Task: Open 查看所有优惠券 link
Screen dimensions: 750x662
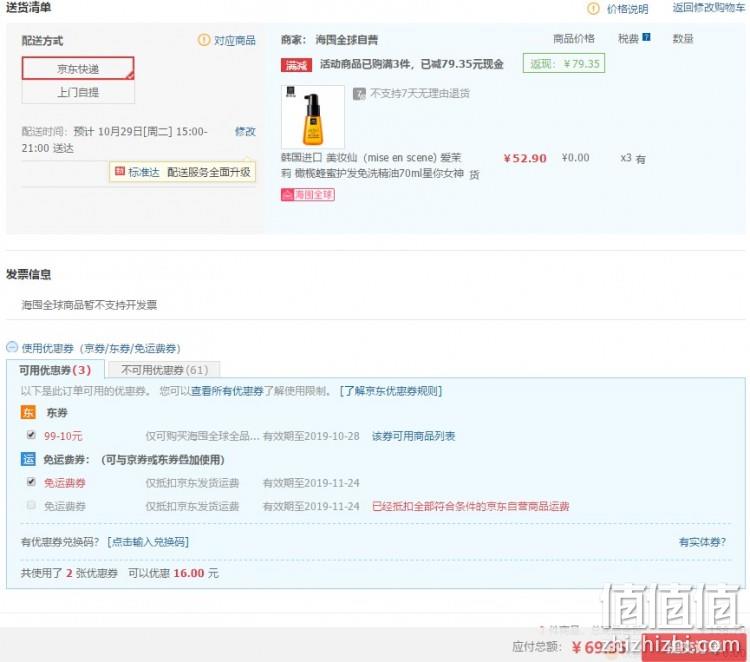Action: click(227, 391)
